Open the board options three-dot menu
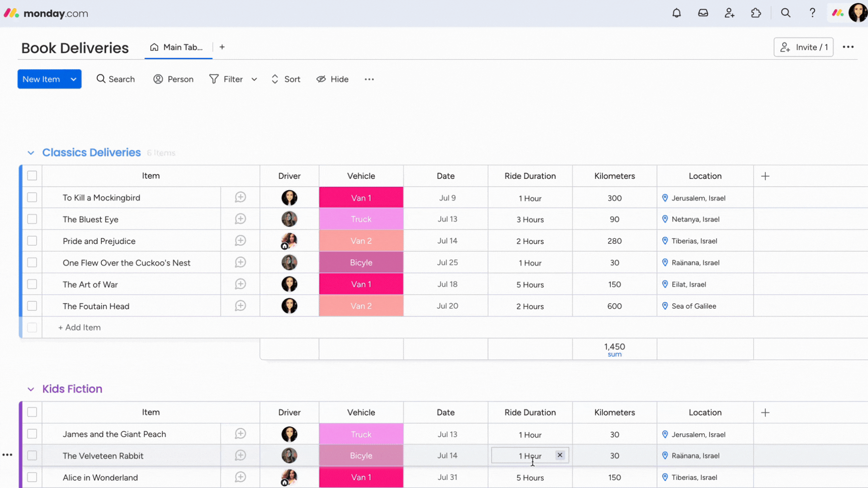This screenshot has width=868, height=488. point(849,47)
